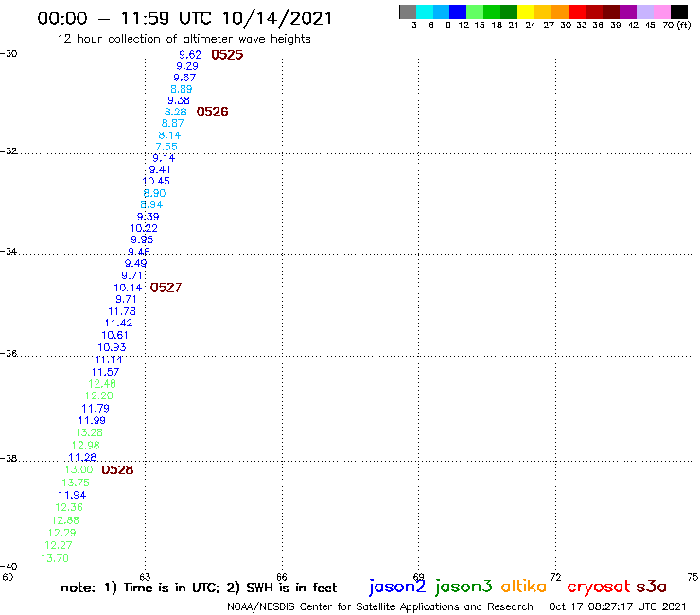Select the cyan legend color swatch
The width and height of the screenshot is (700, 615).
pos(424,11)
